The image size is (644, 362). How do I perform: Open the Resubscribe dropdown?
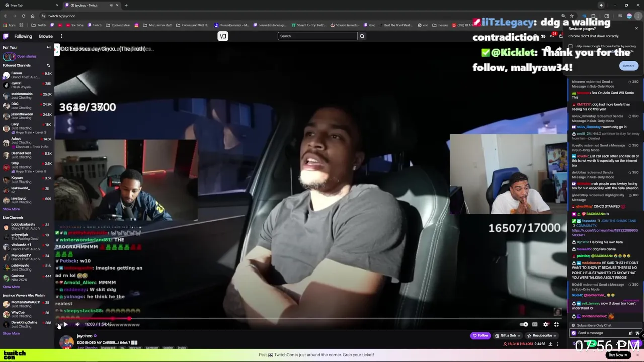tap(543, 335)
